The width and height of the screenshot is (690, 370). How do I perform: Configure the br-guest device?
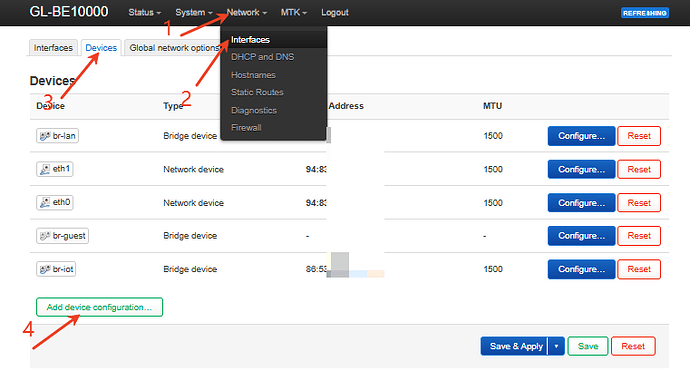coord(581,236)
